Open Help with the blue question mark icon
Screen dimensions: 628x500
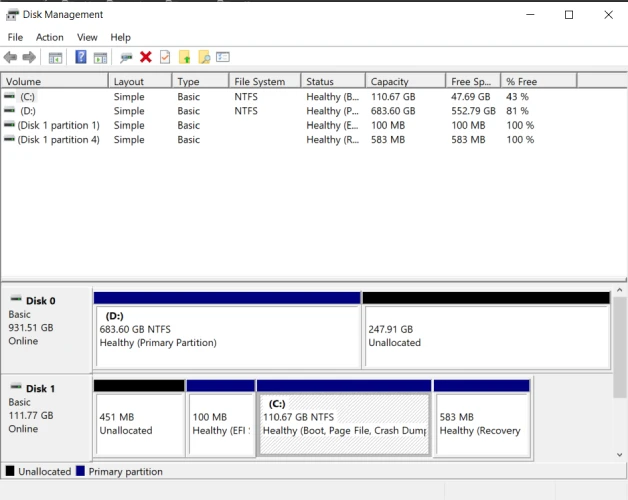pos(81,58)
